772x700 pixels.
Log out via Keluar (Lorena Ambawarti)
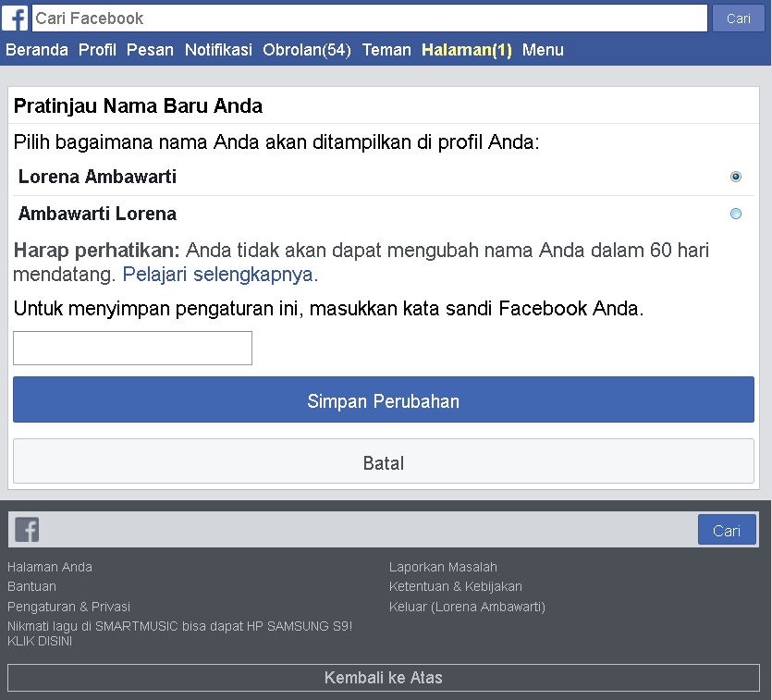tap(467, 607)
